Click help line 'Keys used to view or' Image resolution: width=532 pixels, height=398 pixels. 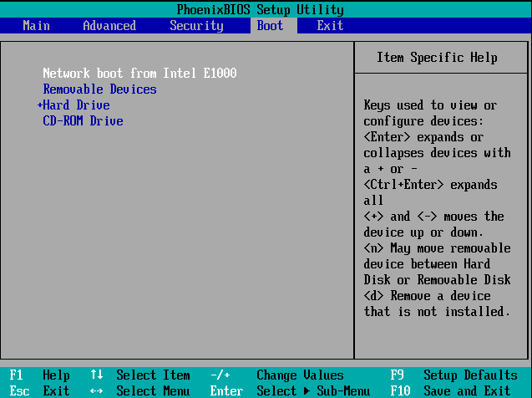[431, 105]
